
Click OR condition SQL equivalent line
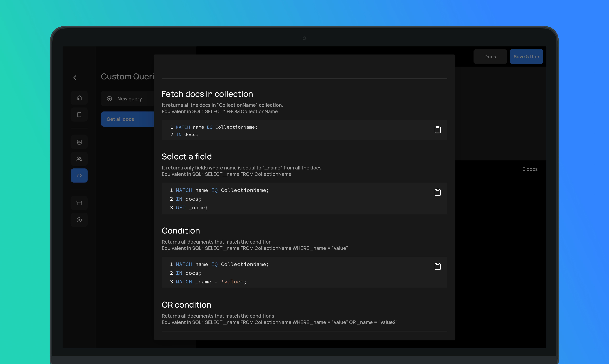(279, 322)
